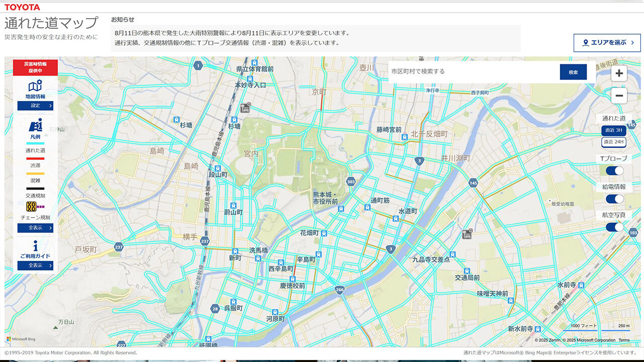Click the TOYOTA logo
644x362 pixels.
[22, 7]
